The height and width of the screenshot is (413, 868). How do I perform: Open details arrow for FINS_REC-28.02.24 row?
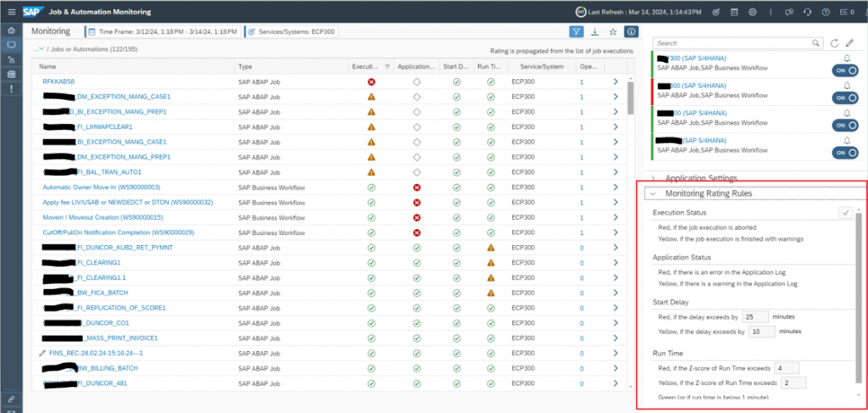[x=615, y=353]
